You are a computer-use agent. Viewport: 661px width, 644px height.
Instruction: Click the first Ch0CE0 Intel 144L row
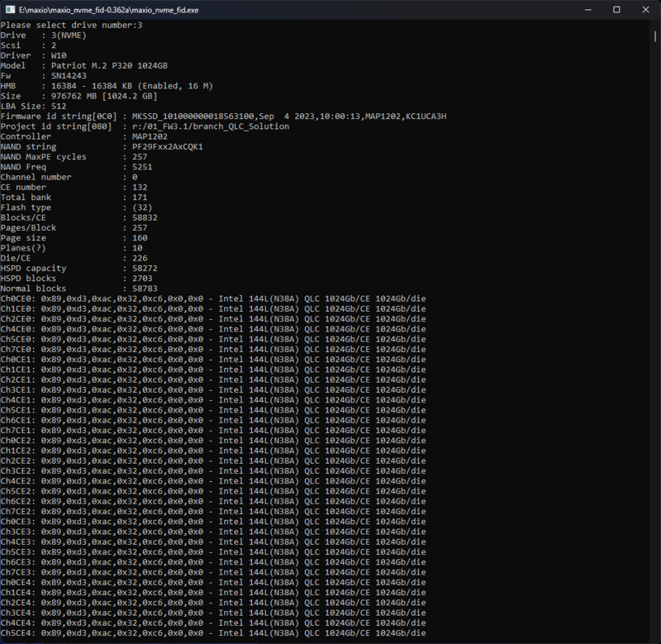pyautogui.click(x=213, y=298)
